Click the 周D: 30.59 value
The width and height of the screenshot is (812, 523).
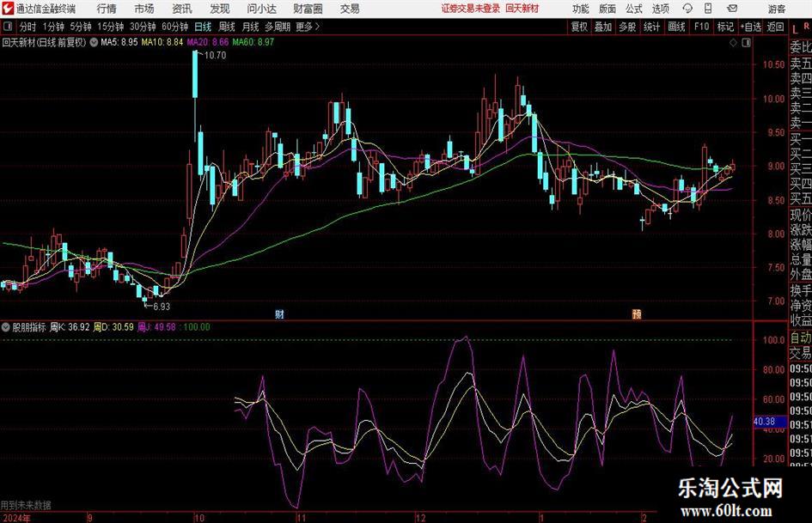113,327
